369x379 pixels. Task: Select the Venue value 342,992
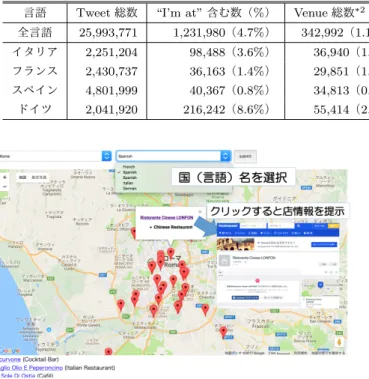click(322, 33)
